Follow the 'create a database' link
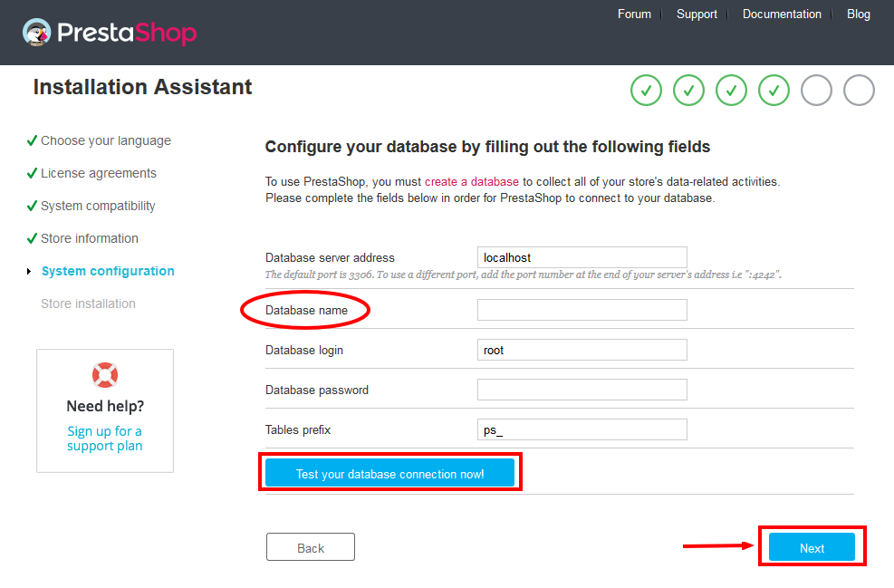Viewport: 894px width, 588px height. point(472,181)
